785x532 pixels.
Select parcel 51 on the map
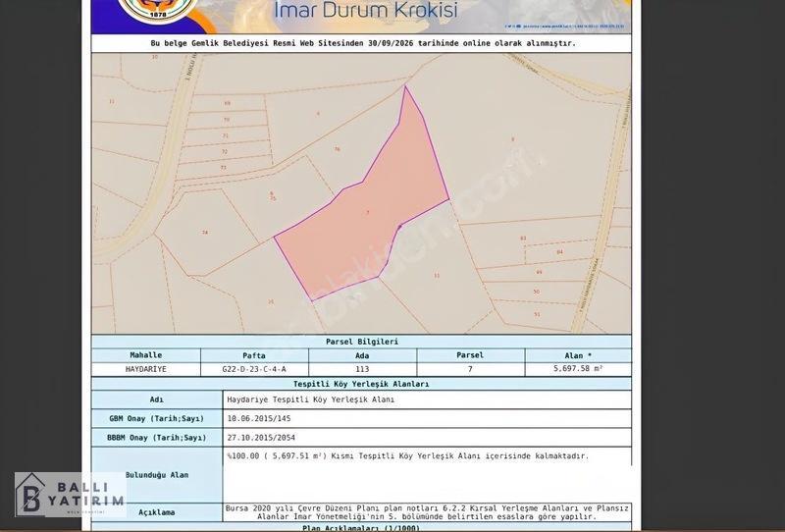tap(537, 315)
